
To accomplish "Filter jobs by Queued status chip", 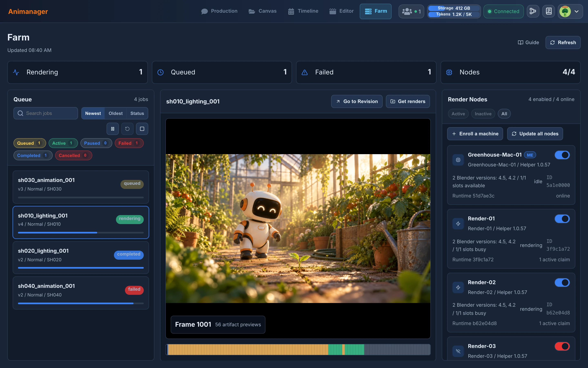I will (x=30, y=143).
